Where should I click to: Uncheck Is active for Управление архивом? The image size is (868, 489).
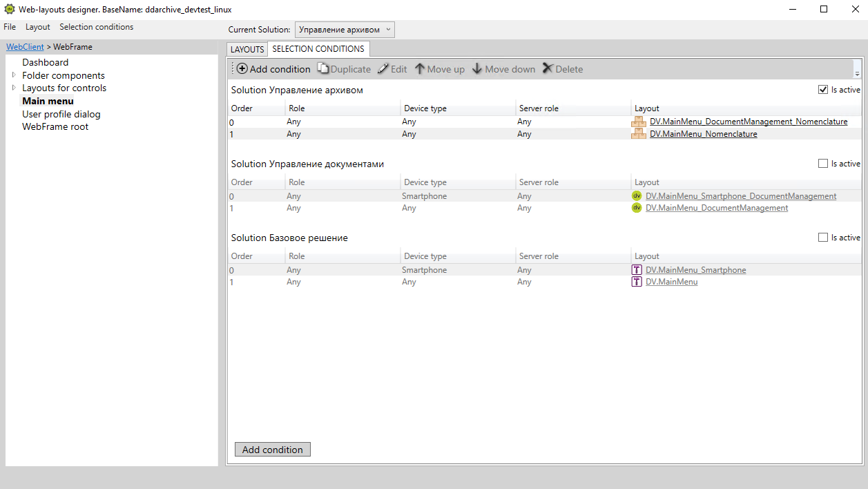822,90
